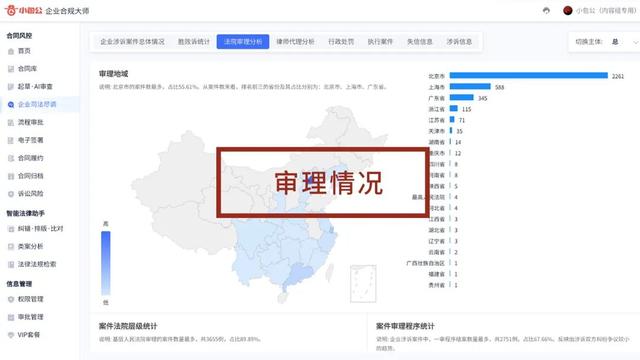Click the 案件审理程序统计 heading

[x=405, y=326]
